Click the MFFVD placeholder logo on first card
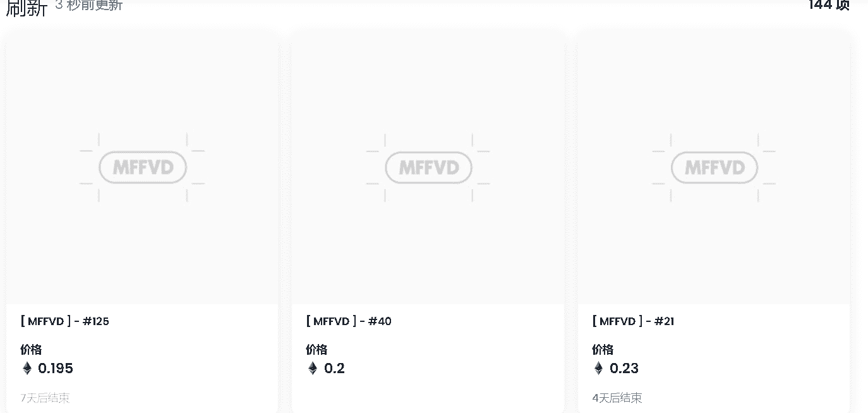The height and width of the screenshot is (413, 868). (143, 167)
